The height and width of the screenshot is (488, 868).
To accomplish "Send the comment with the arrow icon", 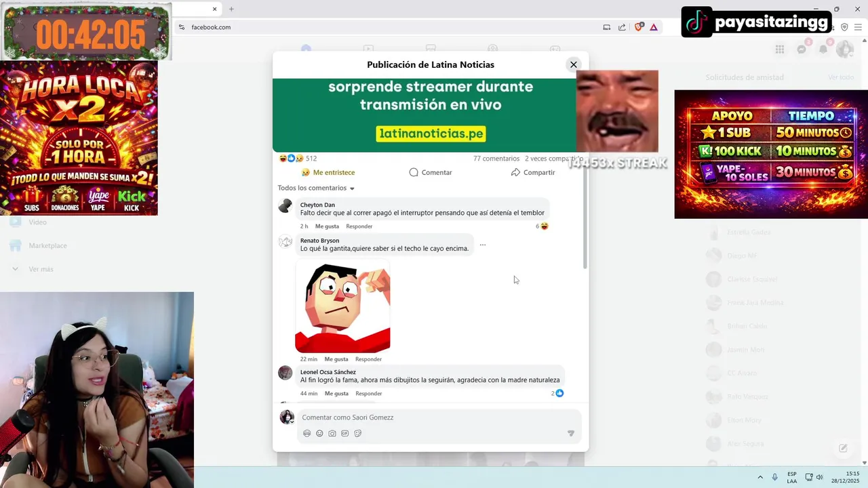I will pos(571,434).
